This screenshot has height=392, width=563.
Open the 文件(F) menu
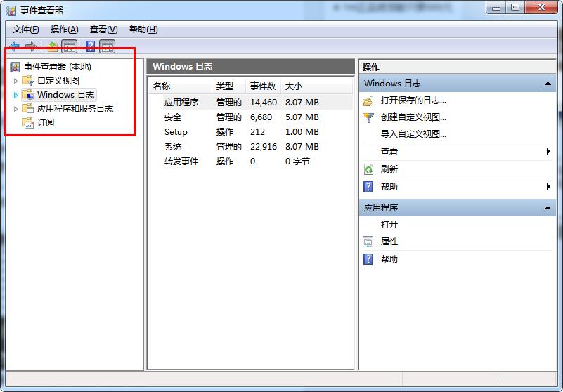coord(26,30)
